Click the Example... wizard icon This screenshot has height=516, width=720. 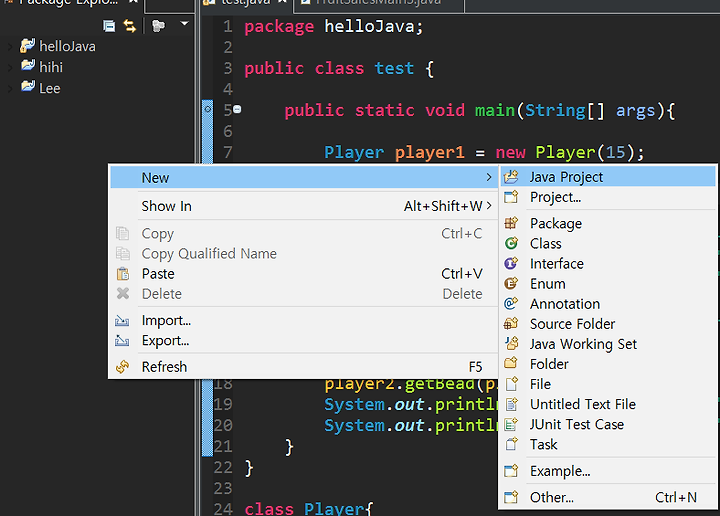[x=511, y=471]
